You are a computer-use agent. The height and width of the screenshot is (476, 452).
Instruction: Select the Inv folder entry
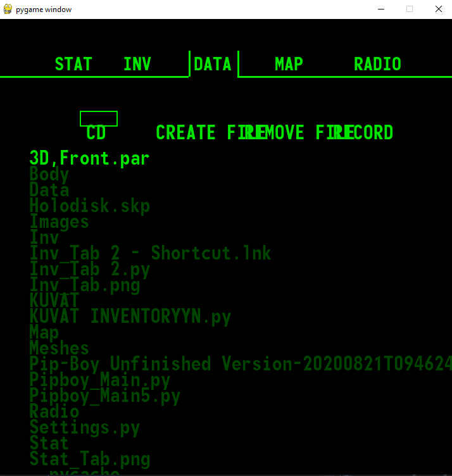tap(44, 237)
